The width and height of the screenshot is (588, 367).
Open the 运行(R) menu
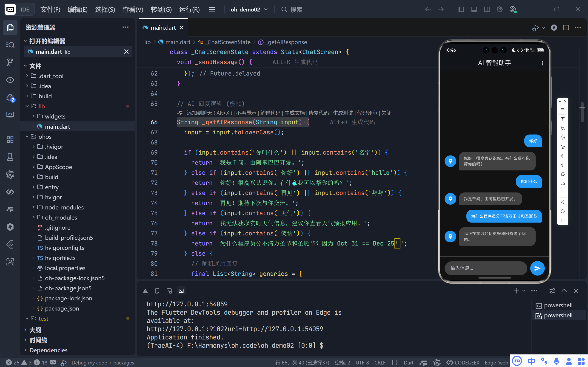pos(189,9)
